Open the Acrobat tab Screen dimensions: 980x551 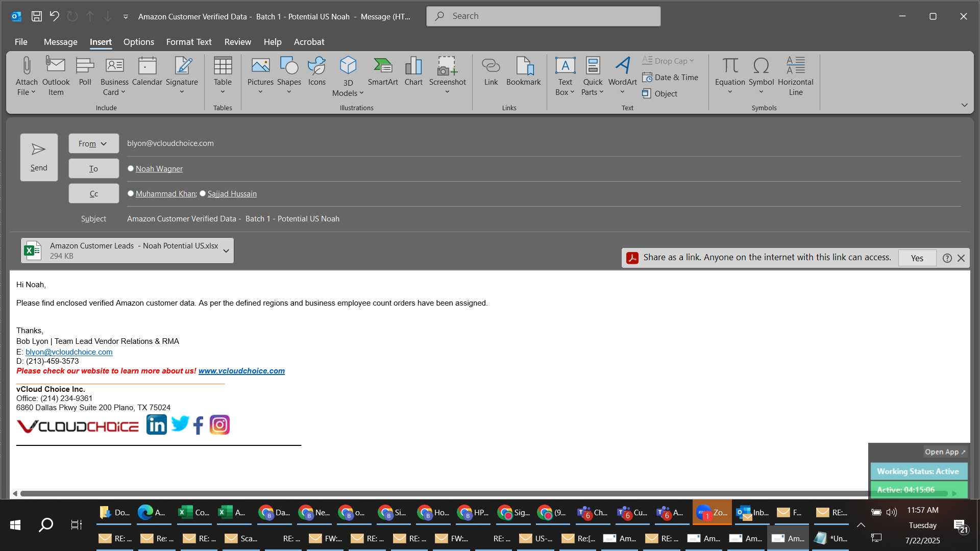pos(309,42)
